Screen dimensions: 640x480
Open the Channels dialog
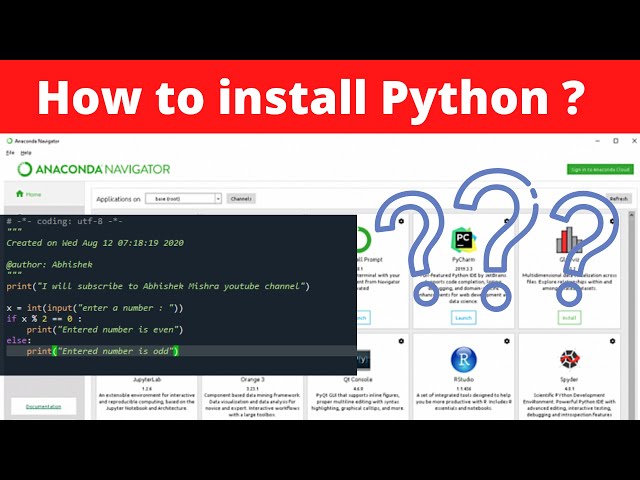241,199
